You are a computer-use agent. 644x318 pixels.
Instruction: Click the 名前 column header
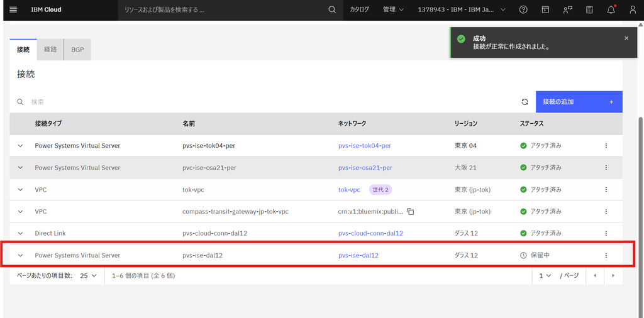(189, 124)
